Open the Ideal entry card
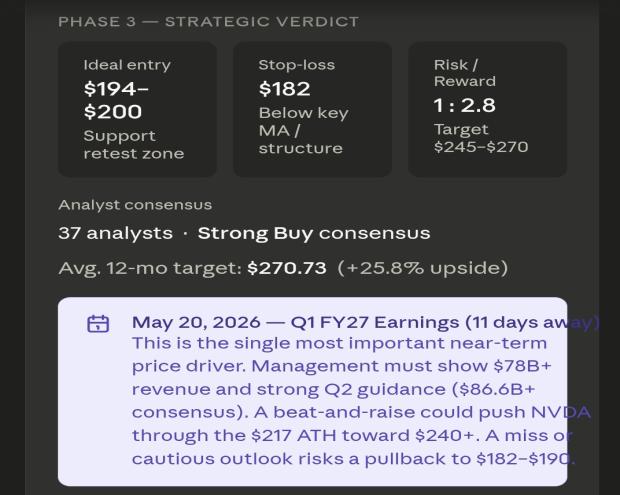 click(137, 110)
